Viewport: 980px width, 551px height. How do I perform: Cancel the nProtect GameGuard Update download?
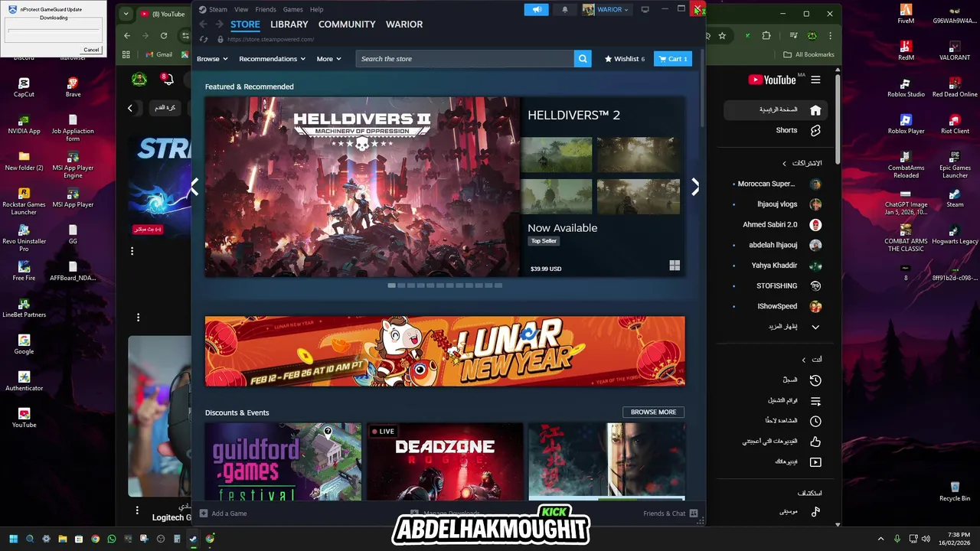point(91,50)
